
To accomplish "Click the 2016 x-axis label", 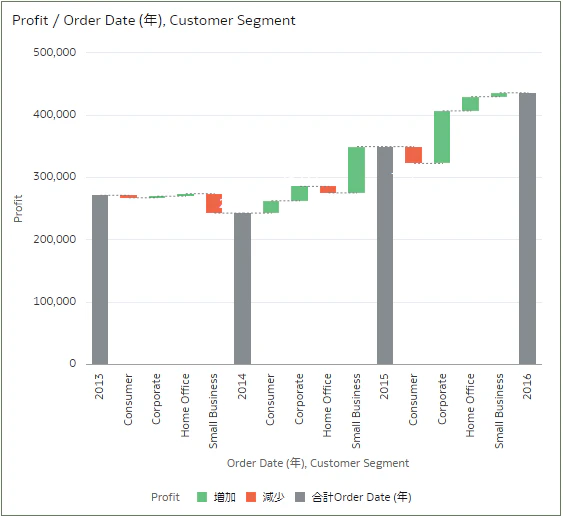I will tap(527, 387).
